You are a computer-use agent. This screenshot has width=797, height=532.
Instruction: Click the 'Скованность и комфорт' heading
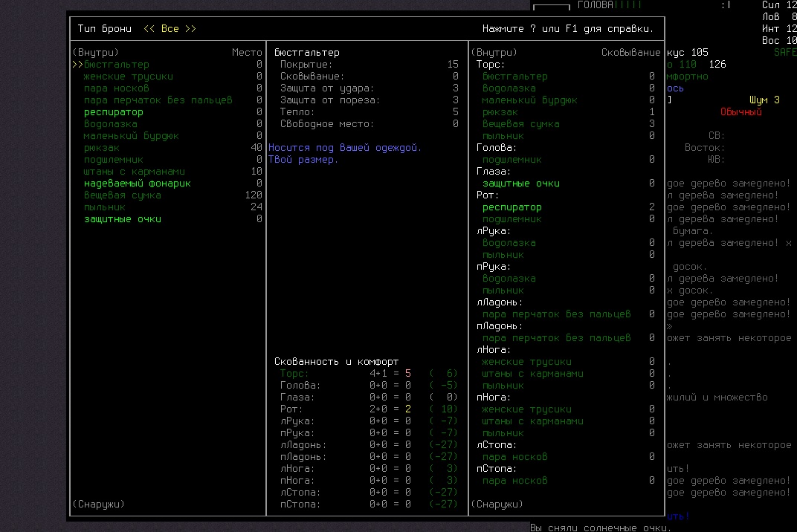(336, 361)
